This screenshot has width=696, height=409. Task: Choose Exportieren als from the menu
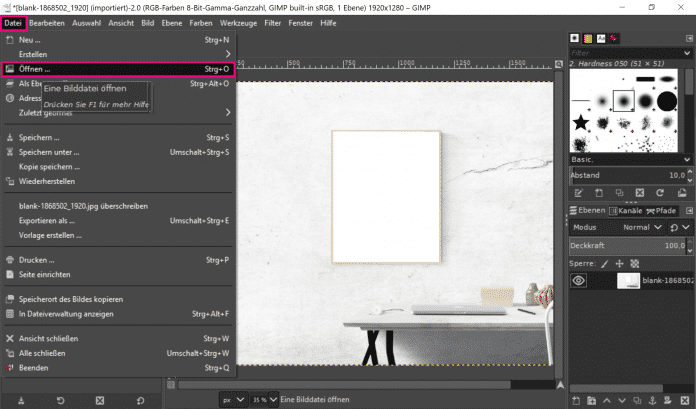[x=47, y=220]
